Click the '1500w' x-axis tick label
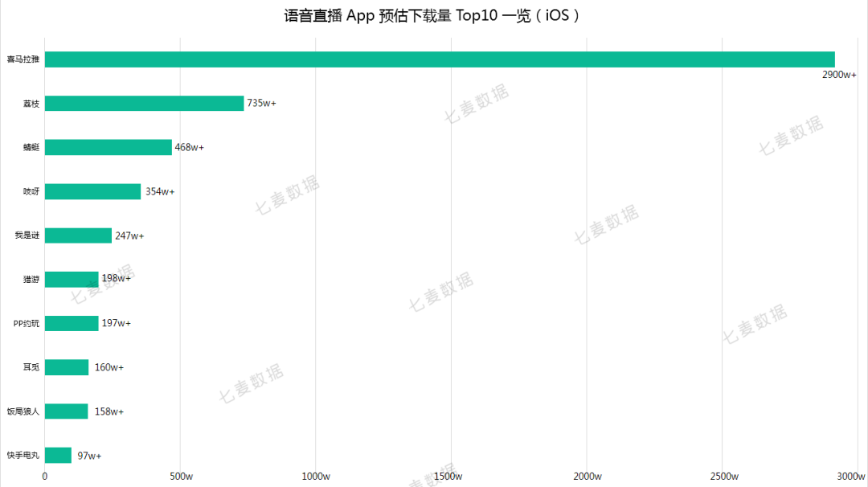Viewport: 868px width, 487px height. pyautogui.click(x=448, y=477)
